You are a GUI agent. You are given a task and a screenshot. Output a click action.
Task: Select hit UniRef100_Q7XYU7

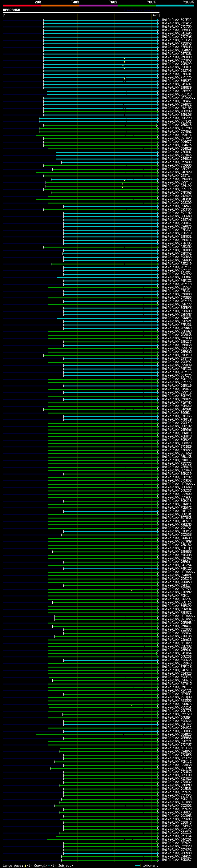click(177, 745)
